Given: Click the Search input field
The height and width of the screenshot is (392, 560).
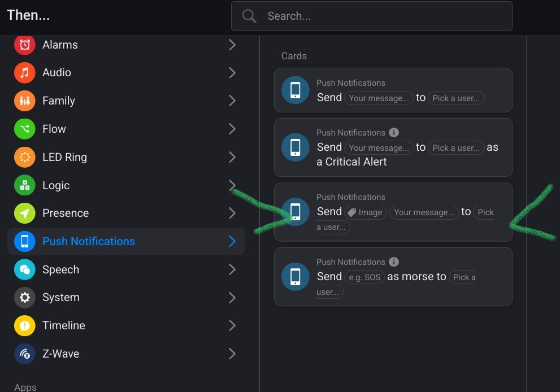Looking at the screenshot, I should click(384, 16).
